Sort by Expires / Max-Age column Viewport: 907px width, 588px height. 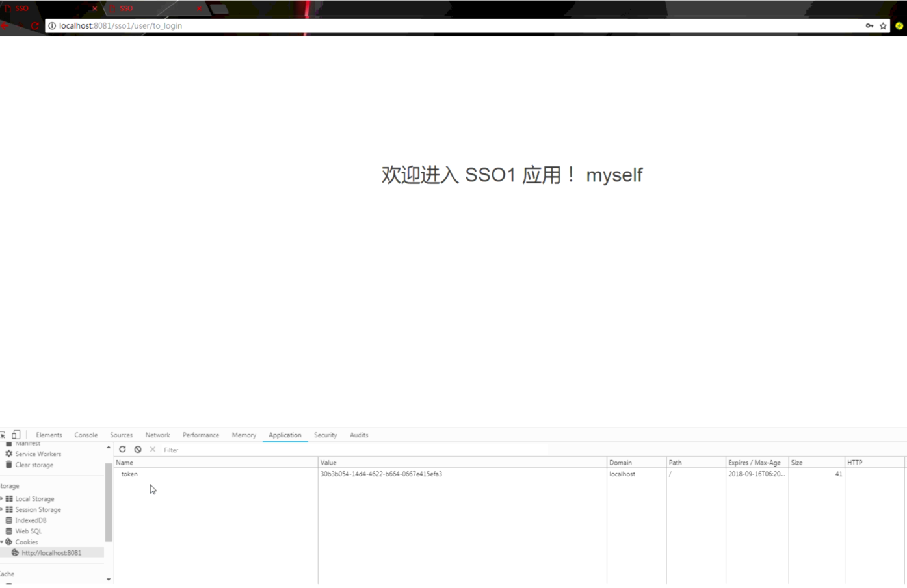(x=757, y=463)
